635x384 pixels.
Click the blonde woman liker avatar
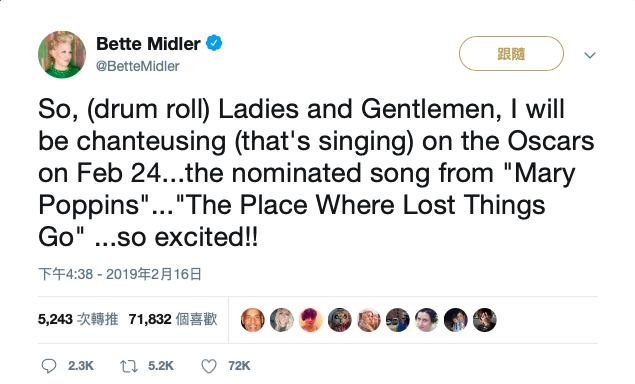click(282, 320)
